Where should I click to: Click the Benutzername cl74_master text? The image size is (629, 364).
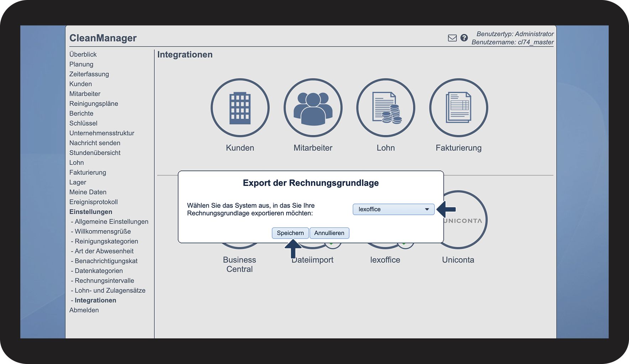[513, 42]
